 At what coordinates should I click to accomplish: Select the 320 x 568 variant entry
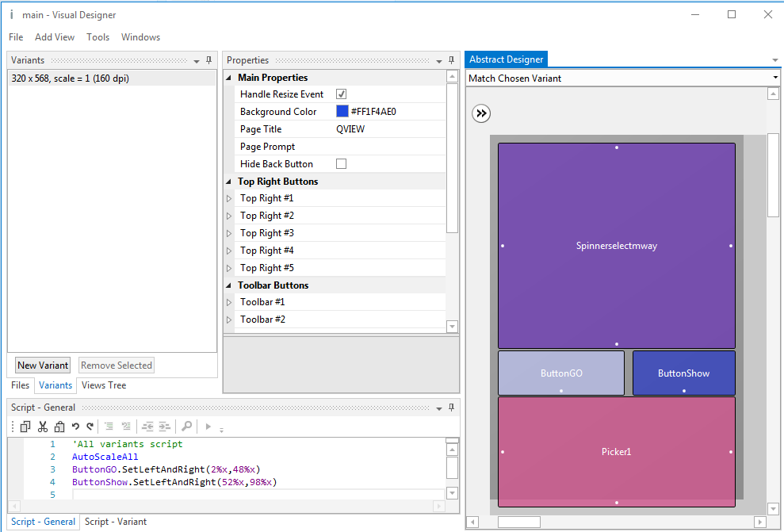[71, 78]
